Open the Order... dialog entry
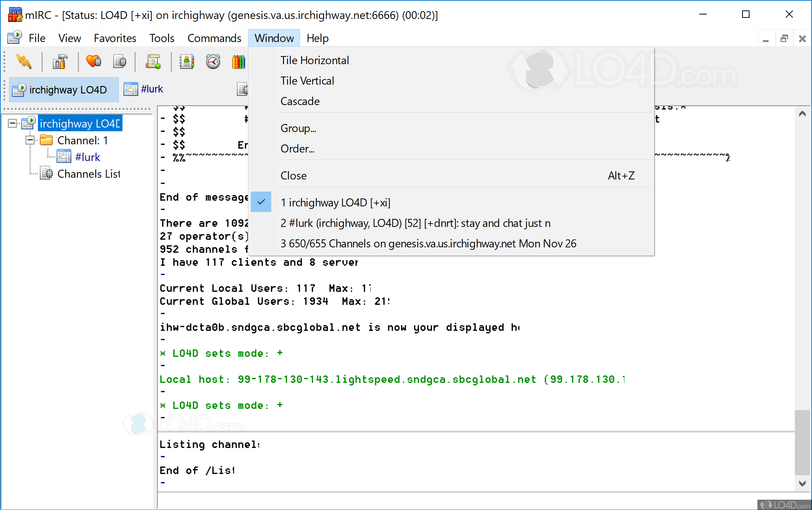Image resolution: width=812 pixels, height=510 pixels. click(x=451, y=149)
